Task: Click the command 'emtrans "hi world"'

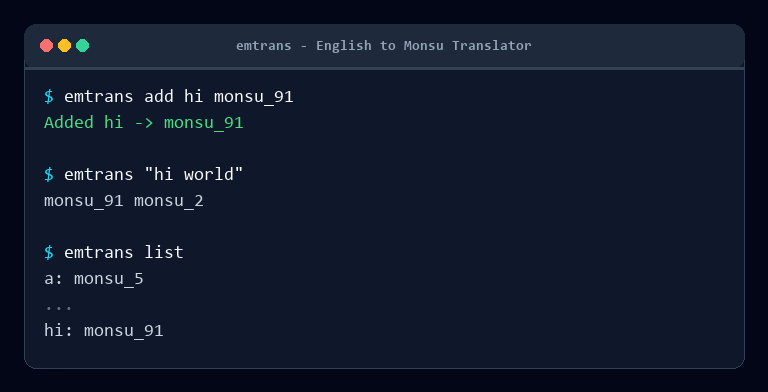Action: point(154,174)
